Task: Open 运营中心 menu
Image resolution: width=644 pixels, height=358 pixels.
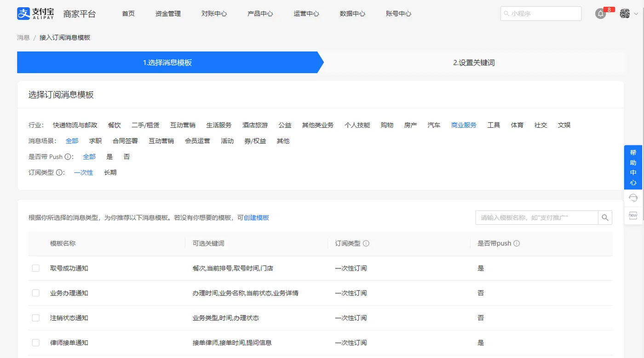Action: [x=306, y=14]
